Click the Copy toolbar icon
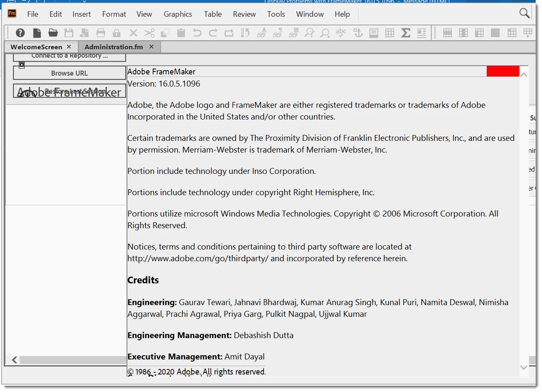The image size is (542, 392). coord(165,33)
